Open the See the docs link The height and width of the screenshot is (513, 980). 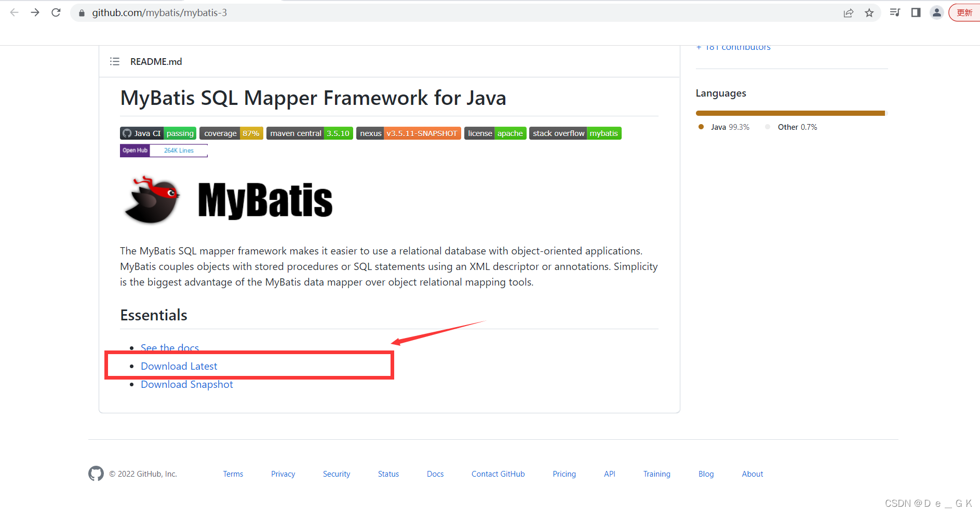tap(170, 347)
